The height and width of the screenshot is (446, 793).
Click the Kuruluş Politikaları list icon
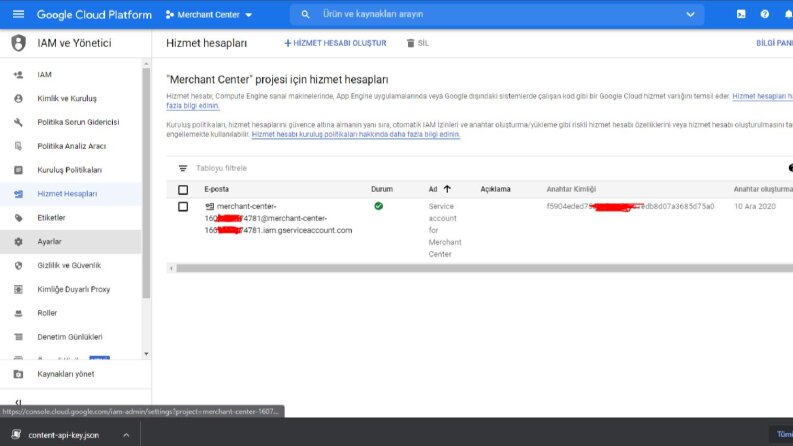pos(18,170)
